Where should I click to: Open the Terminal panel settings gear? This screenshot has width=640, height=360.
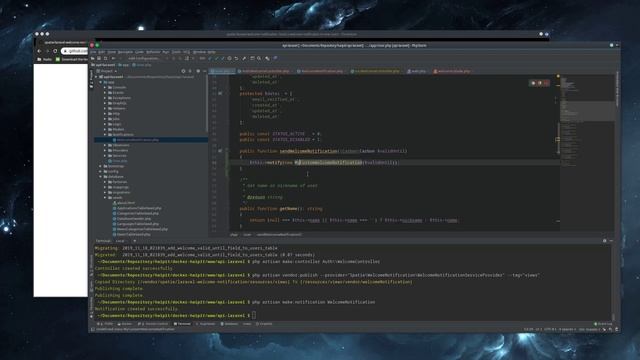(x=604, y=241)
